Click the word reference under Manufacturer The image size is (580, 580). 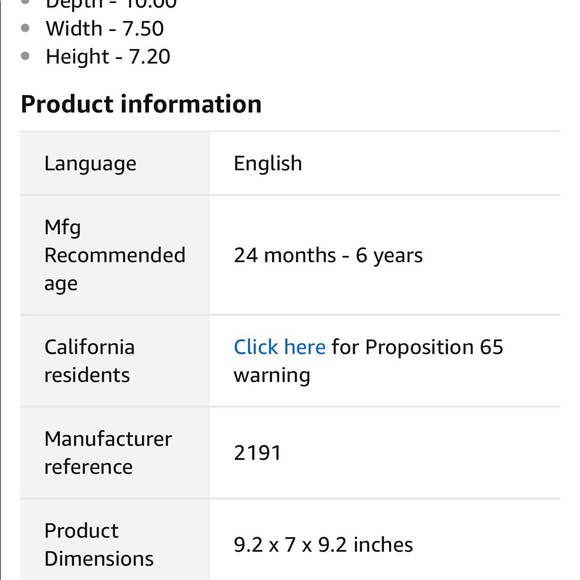pos(88,467)
